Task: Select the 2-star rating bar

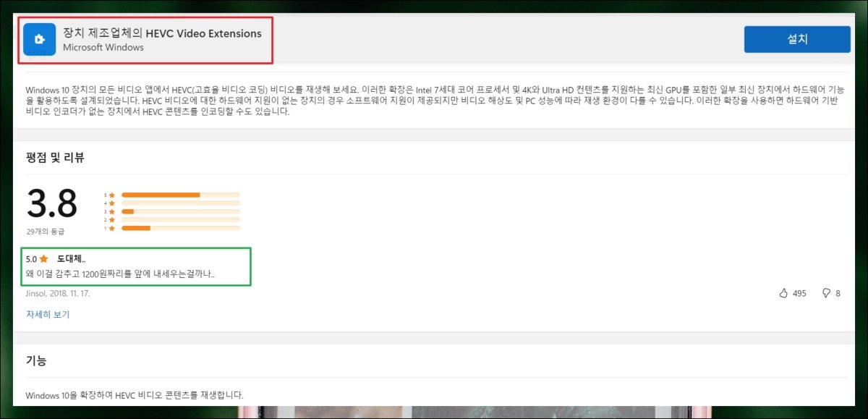Action: point(181,219)
